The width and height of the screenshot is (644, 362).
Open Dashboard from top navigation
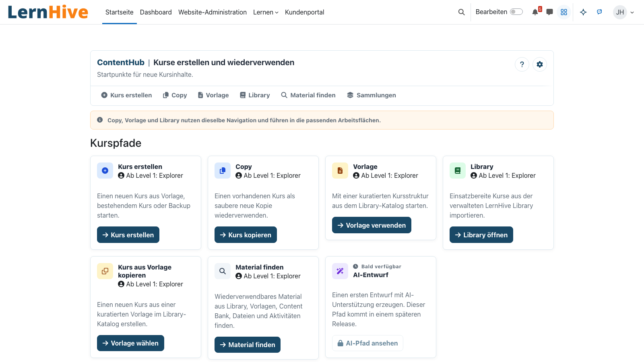pyautogui.click(x=156, y=12)
